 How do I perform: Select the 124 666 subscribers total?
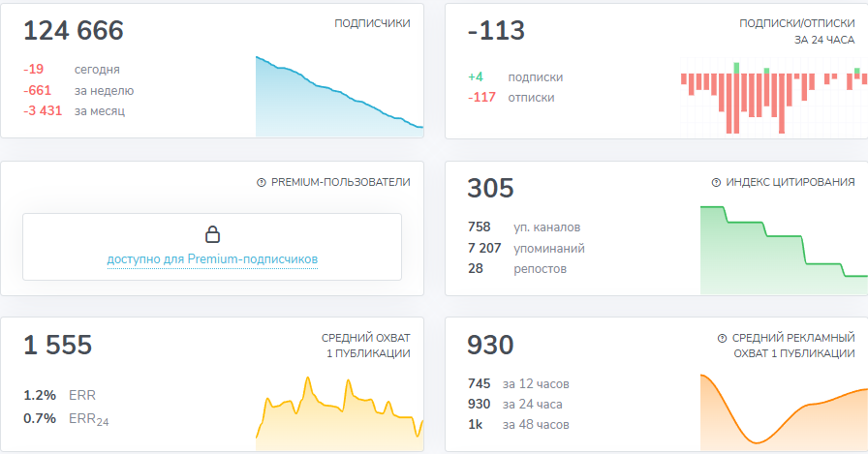pos(74,31)
